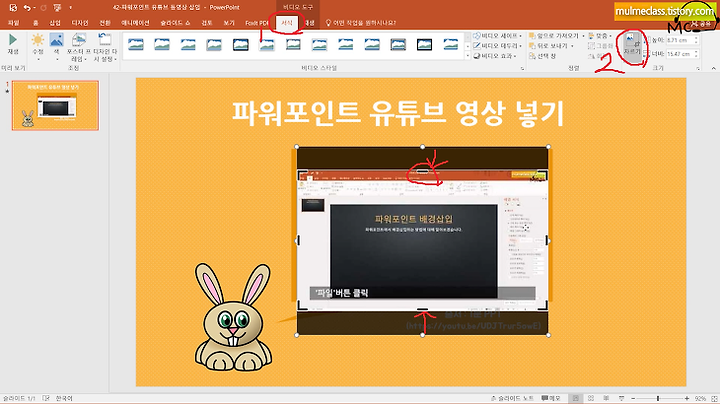720x404 pixels.
Task: Open the Video Border (비디오 테두리) dropdown
Action: click(498, 46)
